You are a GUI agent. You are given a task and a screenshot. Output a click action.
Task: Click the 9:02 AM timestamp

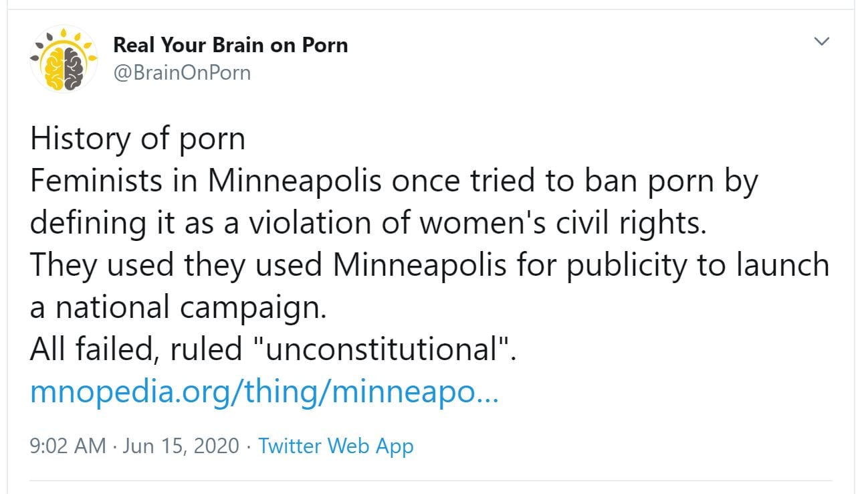tap(68, 446)
